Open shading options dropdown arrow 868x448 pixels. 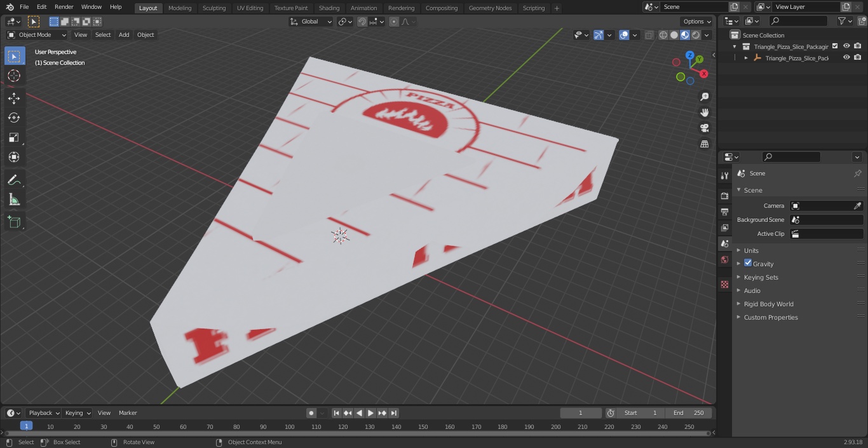(707, 35)
